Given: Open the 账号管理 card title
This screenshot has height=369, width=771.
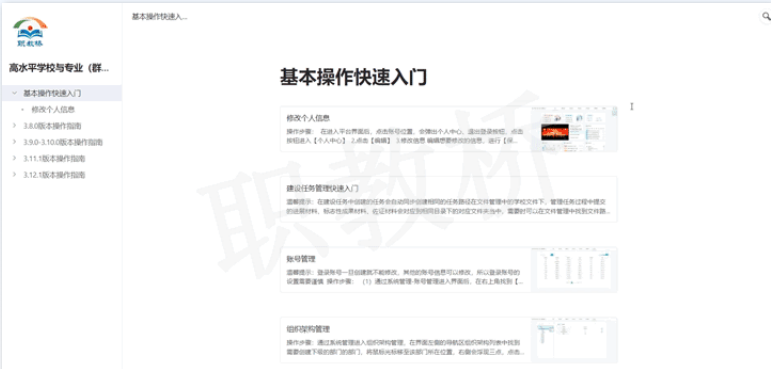Looking at the screenshot, I should click(x=300, y=259).
